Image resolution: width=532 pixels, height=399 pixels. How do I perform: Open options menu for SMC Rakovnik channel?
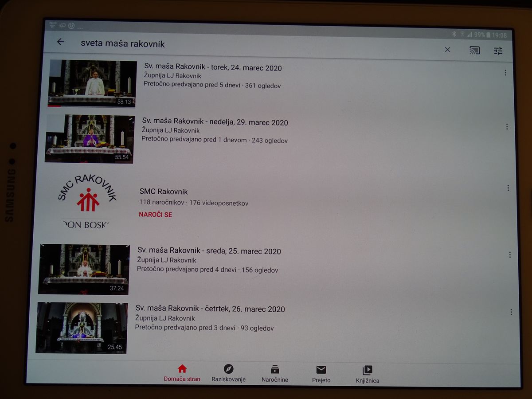point(508,188)
